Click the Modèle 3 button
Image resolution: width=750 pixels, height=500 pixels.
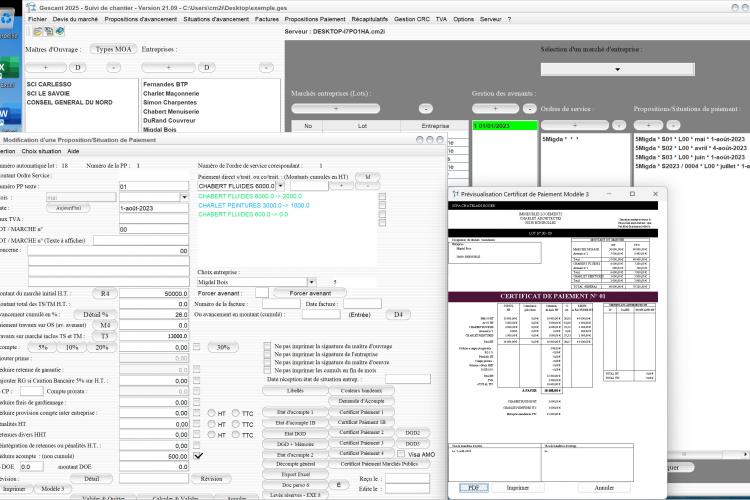pos(53,489)
